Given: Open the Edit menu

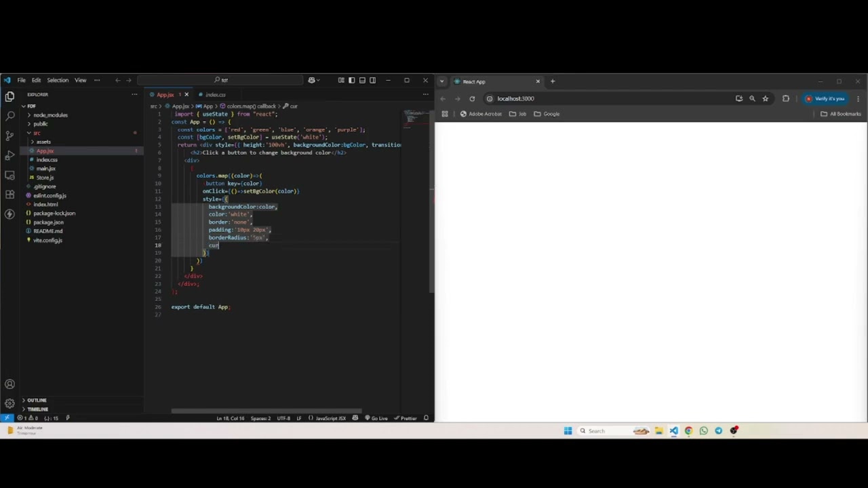Looking at the screenshot, I should 36,80.
